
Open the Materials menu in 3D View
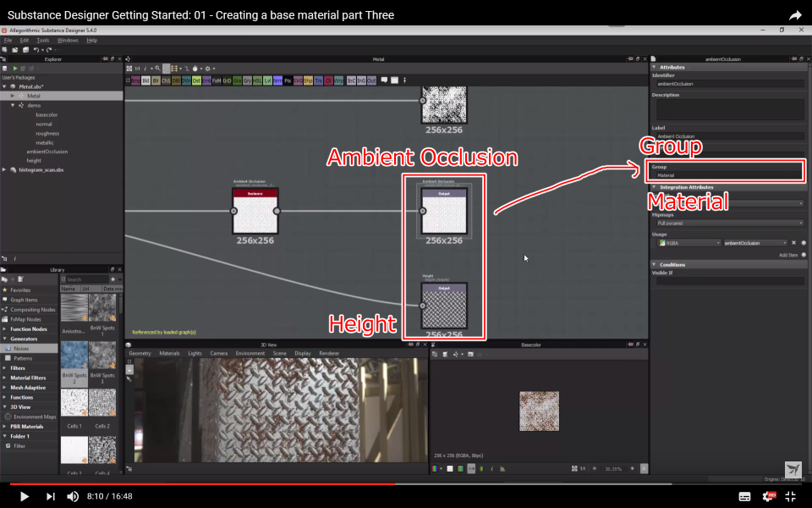pyautogui.click(x=169, y=353)
